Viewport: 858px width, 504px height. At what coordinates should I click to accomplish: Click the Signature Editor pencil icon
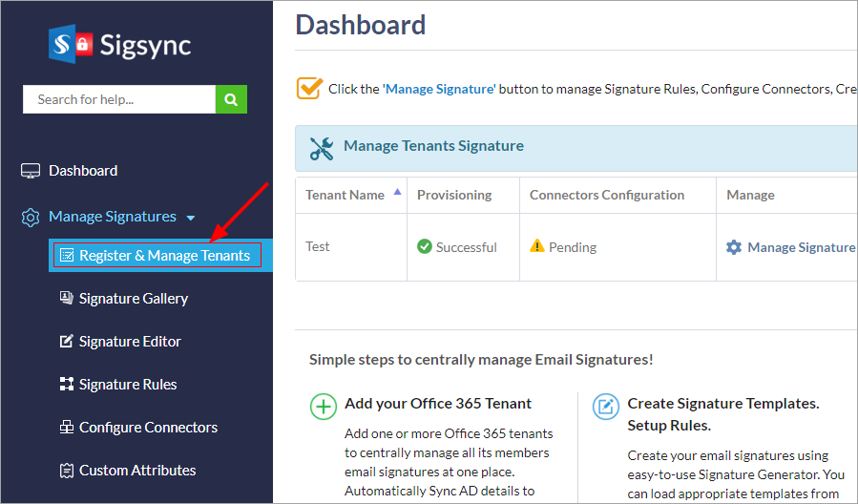pos(67,342)
